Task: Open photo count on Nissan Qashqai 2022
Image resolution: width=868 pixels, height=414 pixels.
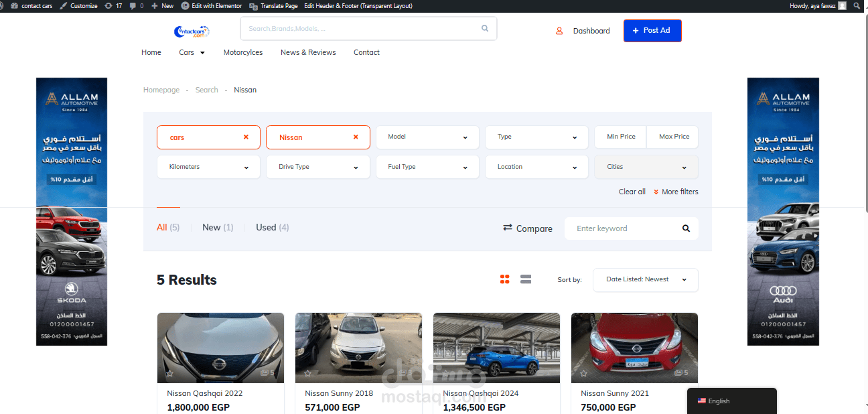Action: point(267,373)
